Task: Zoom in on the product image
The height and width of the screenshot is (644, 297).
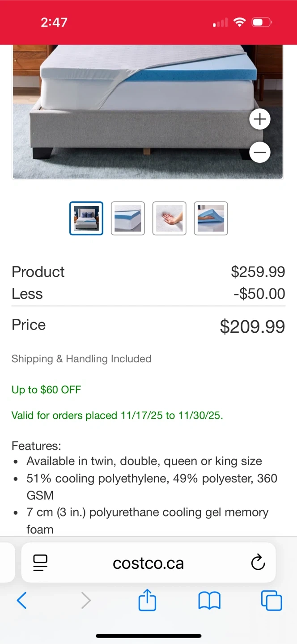Action: [x=259, y=119]
